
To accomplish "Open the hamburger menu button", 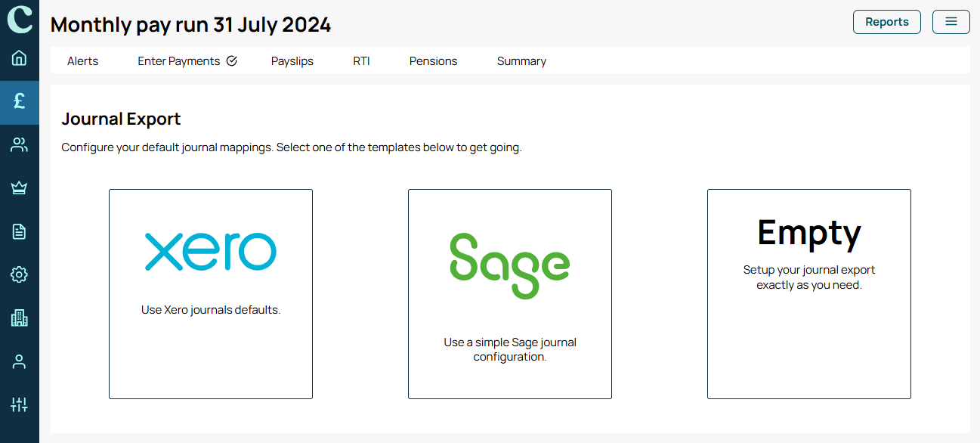I will coord(951,22).
